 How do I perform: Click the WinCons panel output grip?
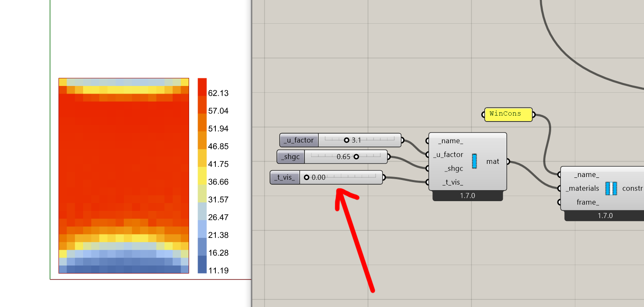(x=534, y=114)
